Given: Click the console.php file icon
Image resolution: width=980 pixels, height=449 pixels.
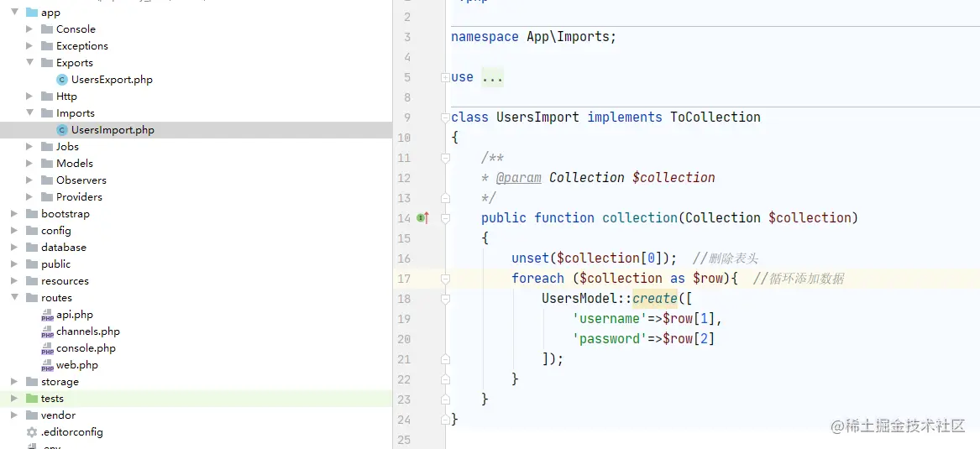Looking at the screenshot, I should 48,349.
